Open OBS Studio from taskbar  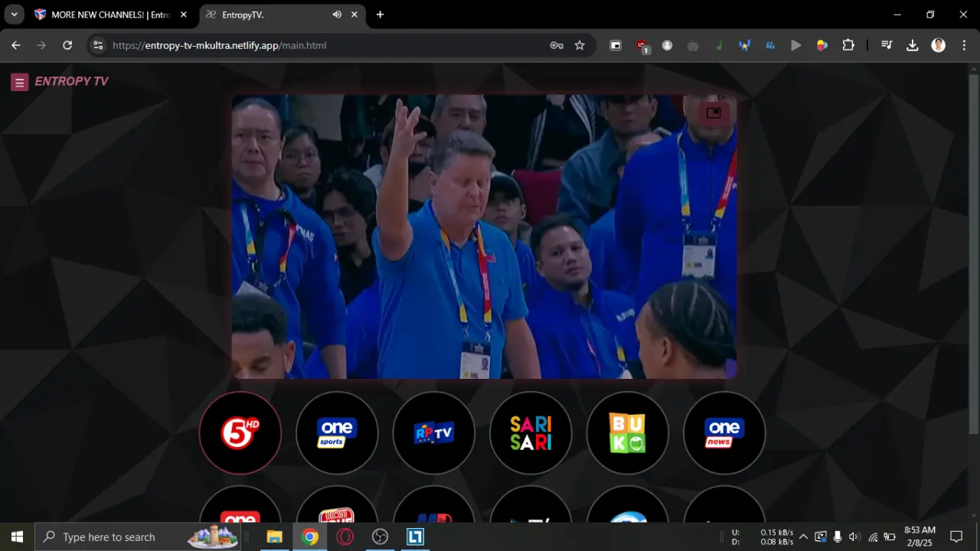(x=381, y=536)
